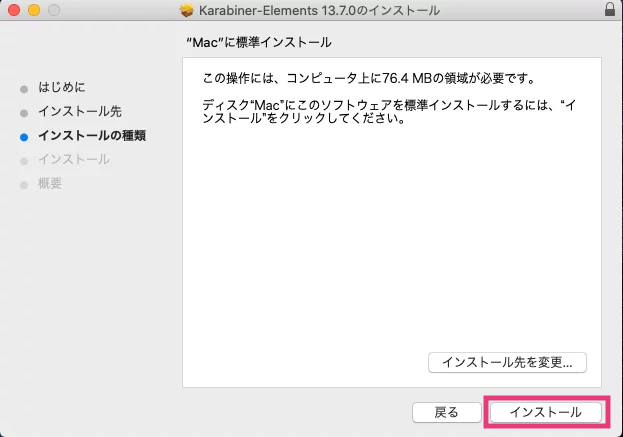Click the 76.4 MB space requirement text

(x=369, y=78)
